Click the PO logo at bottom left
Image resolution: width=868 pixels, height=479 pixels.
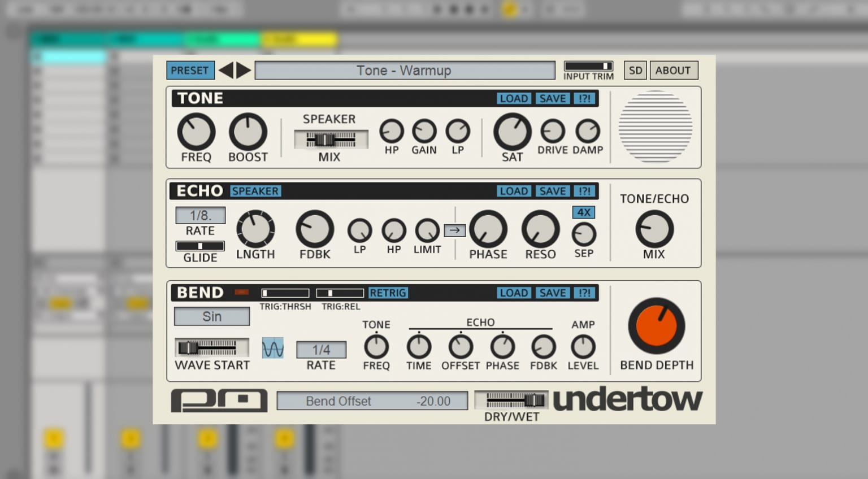(219, 400)
